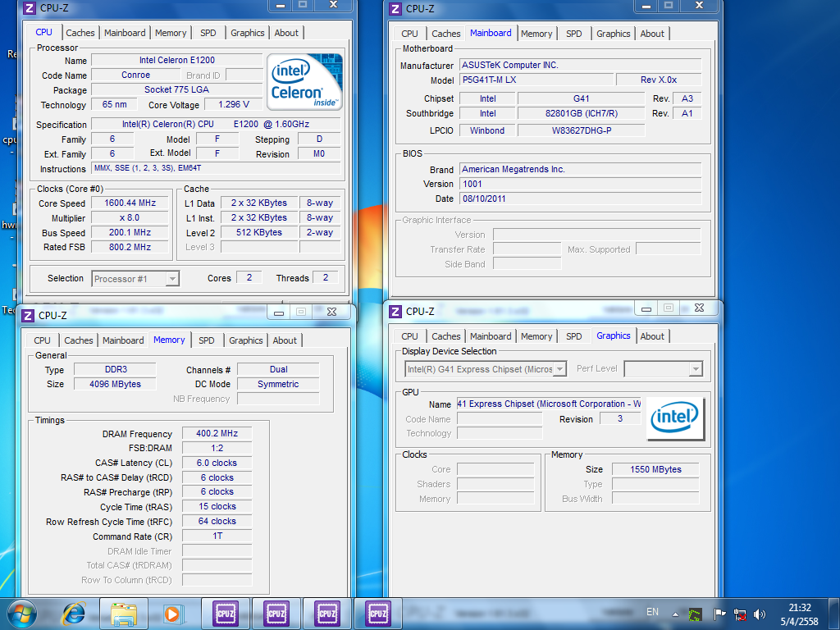Click processor name field Intel Celeron E1200
The image size is (840, 630).
click(x=177, y=60)
